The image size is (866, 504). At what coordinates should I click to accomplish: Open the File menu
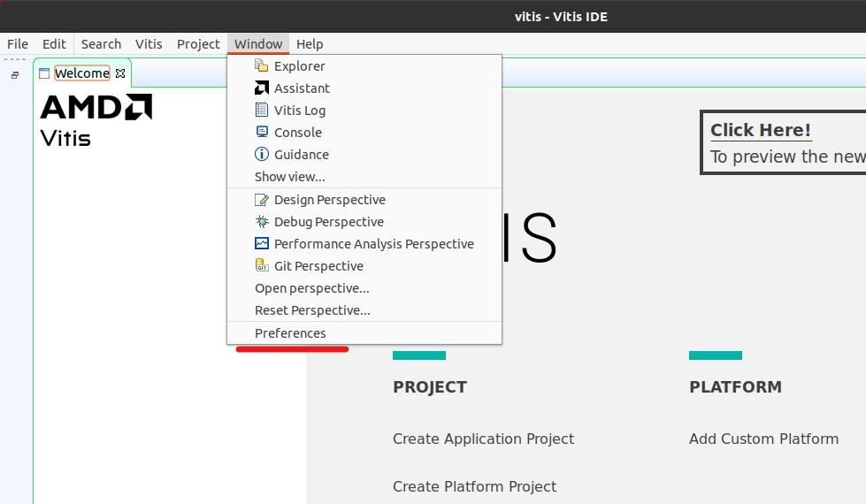(18, 44)
